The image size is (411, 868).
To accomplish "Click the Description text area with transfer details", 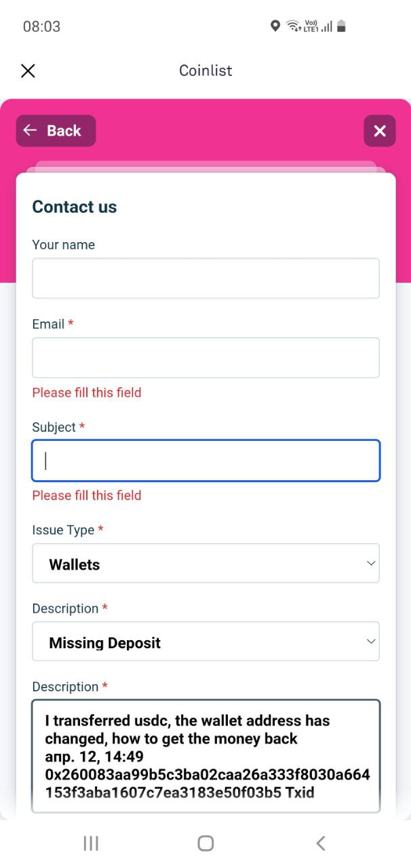I will point(206,756).
